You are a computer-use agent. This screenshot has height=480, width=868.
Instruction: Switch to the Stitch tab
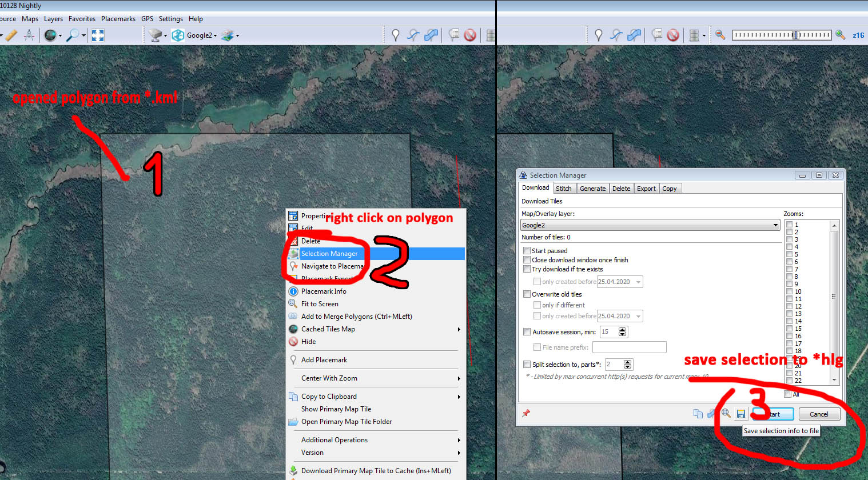pyautogui.click(x=563, y=189)
